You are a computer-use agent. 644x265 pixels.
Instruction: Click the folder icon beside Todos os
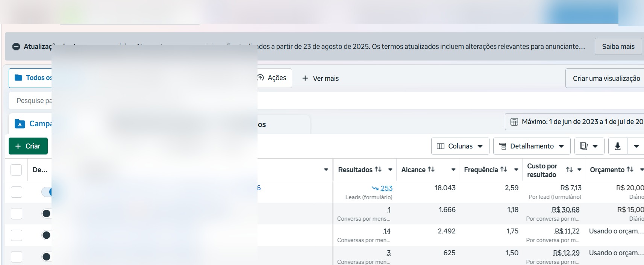coord(18,77)
